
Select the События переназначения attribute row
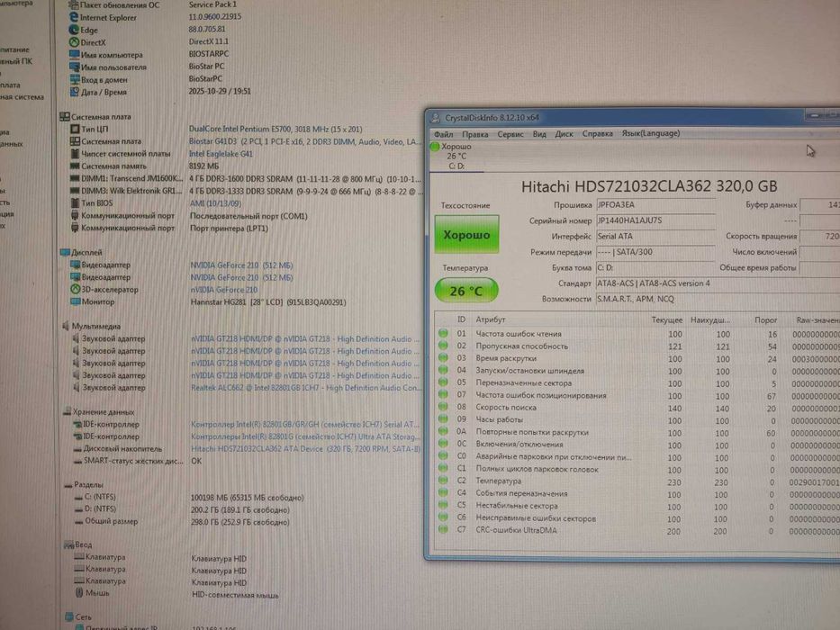tap(637, 493)
